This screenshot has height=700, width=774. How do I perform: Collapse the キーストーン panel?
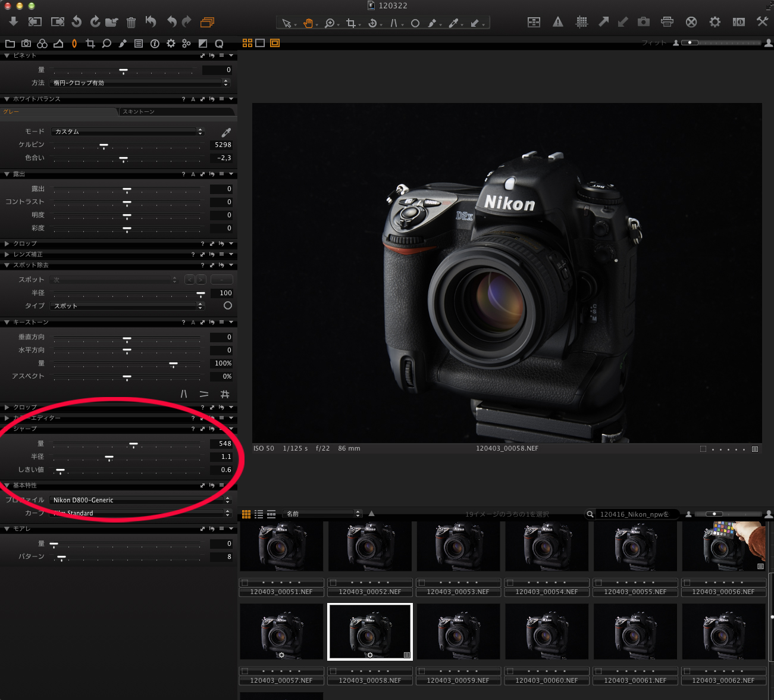7,322
